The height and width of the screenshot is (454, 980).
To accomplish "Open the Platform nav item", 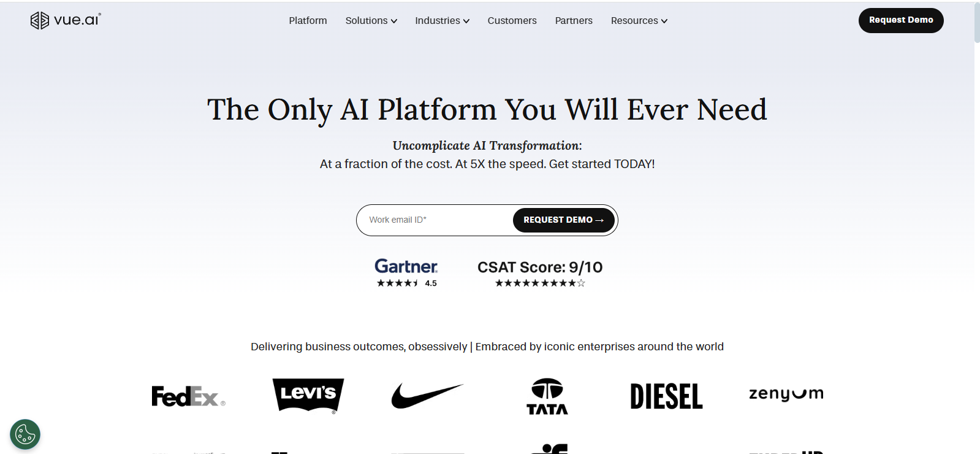I will coord(308,20).
